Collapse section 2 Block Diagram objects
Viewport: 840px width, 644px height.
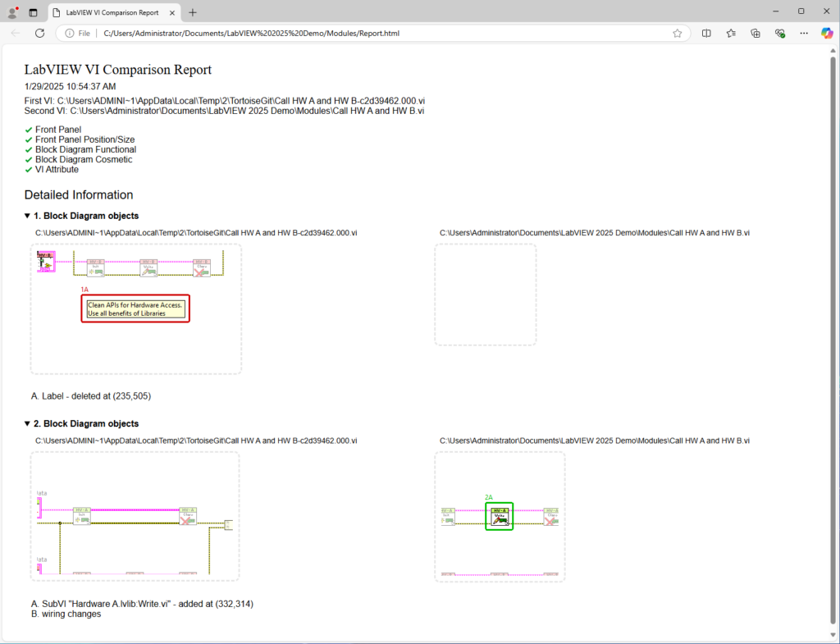coord(26,423)
